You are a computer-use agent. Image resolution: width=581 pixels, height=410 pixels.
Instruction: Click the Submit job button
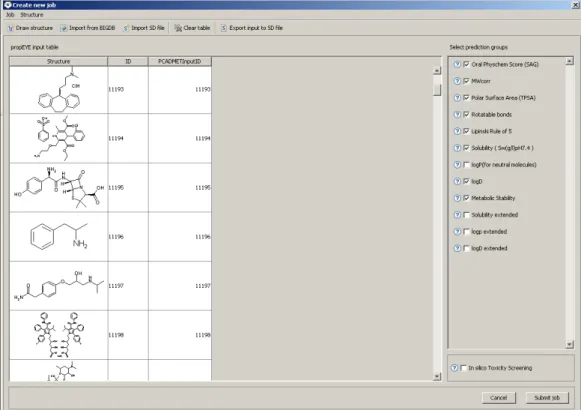tap(547, 398)
